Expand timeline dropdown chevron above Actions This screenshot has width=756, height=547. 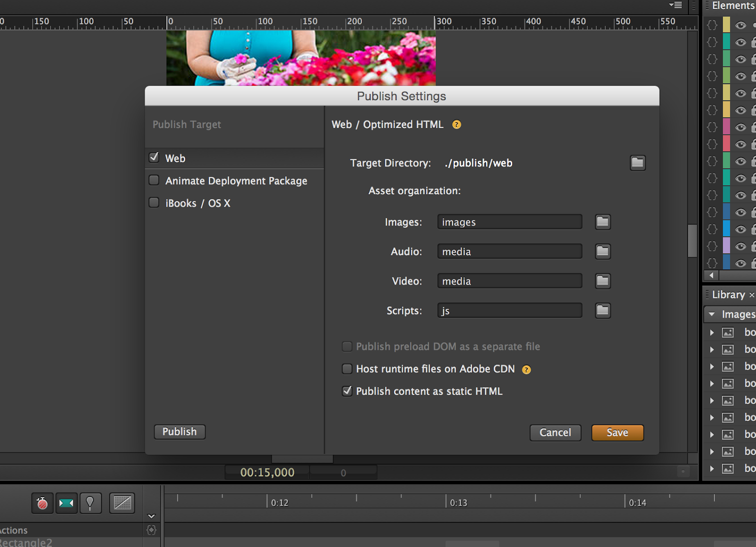151,516
